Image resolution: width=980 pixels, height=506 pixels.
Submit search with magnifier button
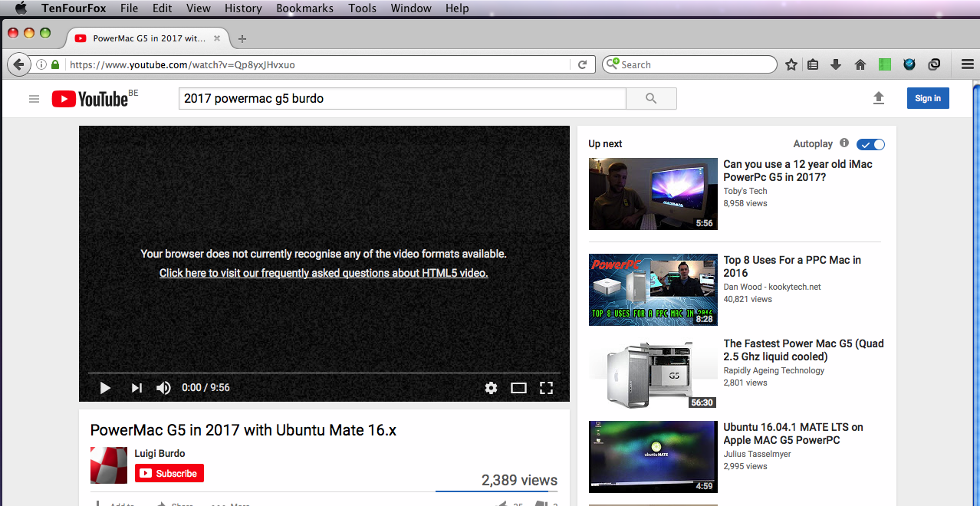pyautogui.click(x=651, y=99)
